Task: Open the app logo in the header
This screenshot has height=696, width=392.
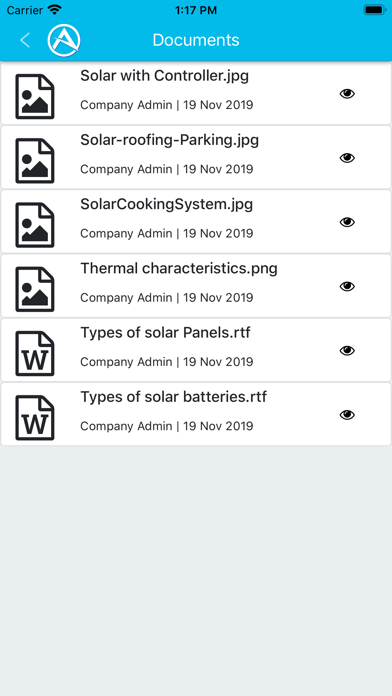Action: click(64, 40)
